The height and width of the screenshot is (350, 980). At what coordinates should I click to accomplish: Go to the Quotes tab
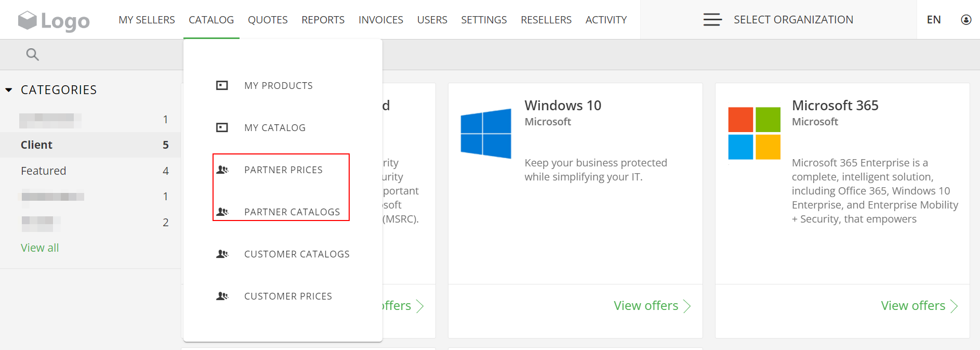pyautogui.click(x=268, y=20)
